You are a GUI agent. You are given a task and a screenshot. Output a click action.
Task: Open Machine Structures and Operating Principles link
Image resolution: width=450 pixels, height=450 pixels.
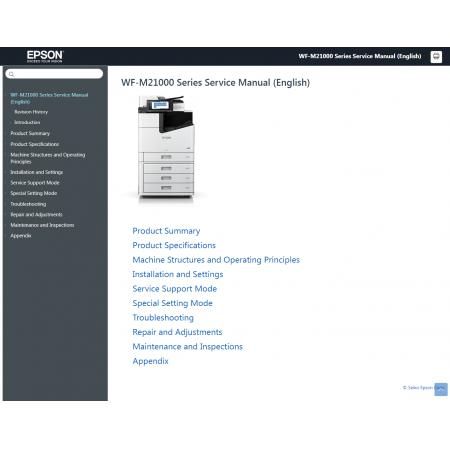coord(216,260)
